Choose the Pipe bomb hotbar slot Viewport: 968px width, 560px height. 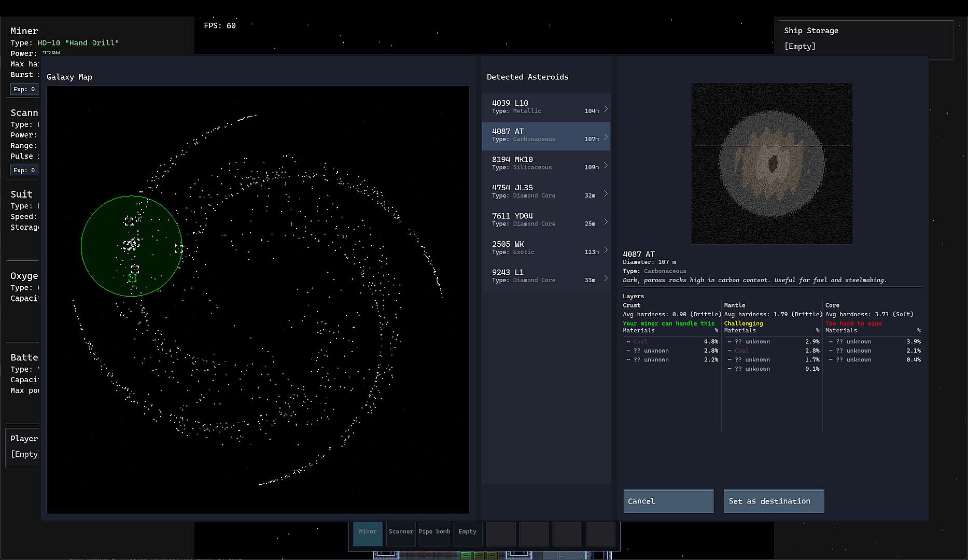(x=434, y=533)
